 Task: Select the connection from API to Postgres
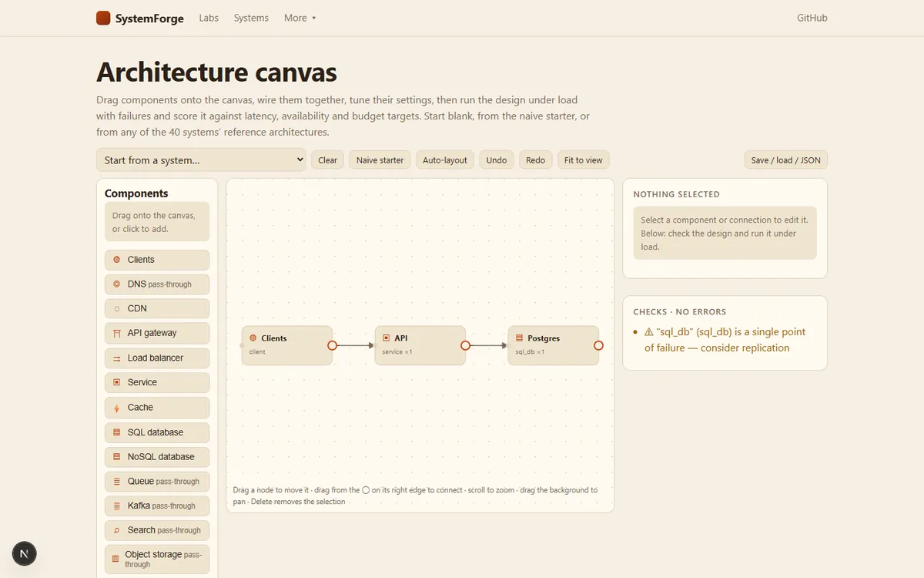click(488, 345)
